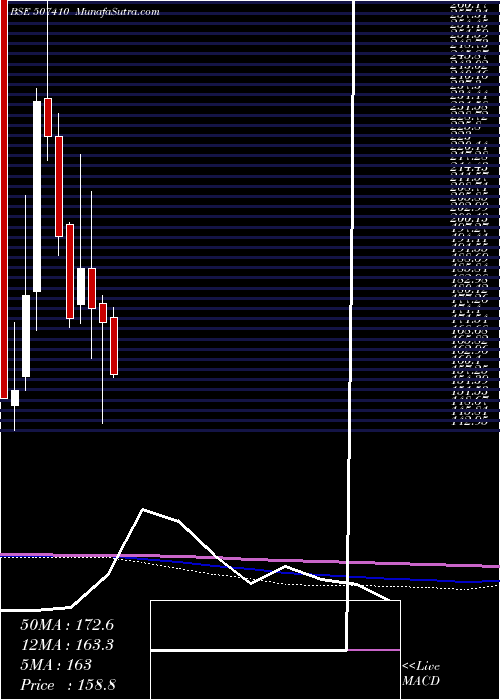500x700 pixels.
Task: Click the Price : 158.8 readout
Action: 68,685
